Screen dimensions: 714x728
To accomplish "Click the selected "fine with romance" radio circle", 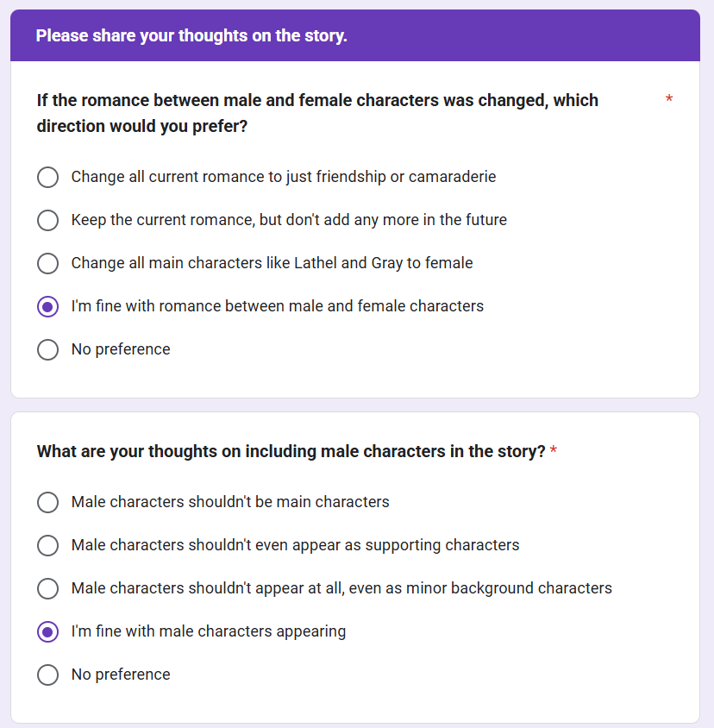I will (48, 306).
